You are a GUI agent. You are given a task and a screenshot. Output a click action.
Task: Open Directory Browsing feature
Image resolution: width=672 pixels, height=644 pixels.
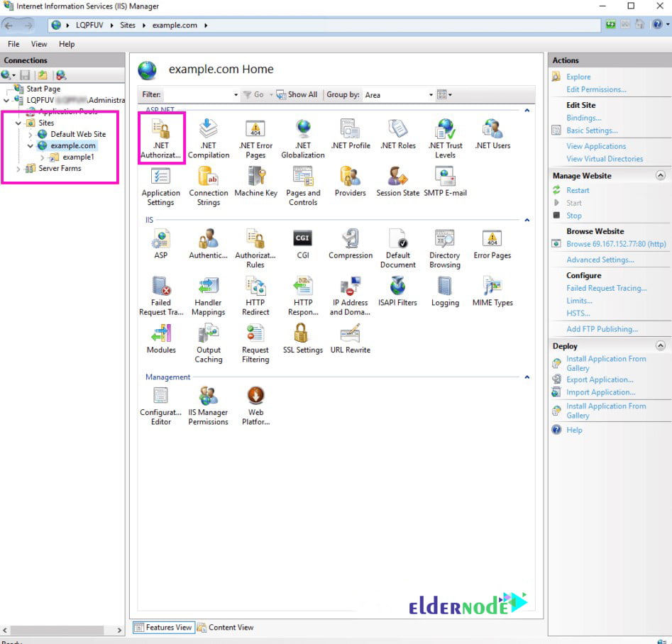(446, 248)
